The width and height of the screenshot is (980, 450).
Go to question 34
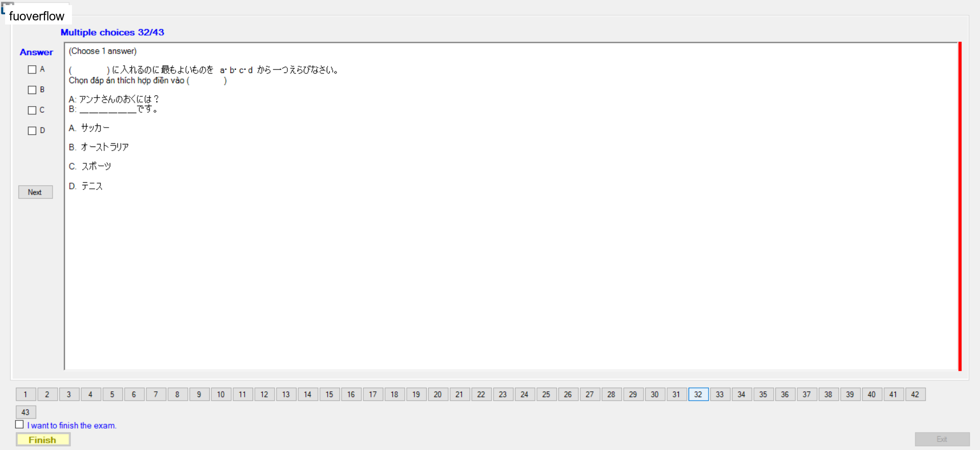742,394
